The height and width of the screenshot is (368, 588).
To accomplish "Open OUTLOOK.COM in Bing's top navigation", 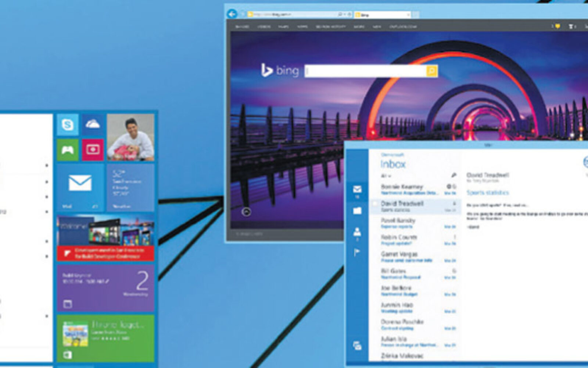I will click(403, 27).
